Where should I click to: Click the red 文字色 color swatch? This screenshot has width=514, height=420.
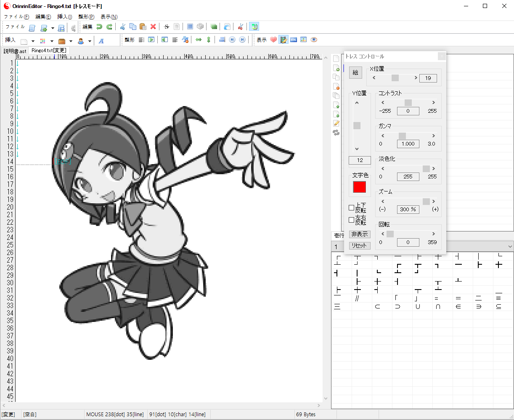pos(360,187)
